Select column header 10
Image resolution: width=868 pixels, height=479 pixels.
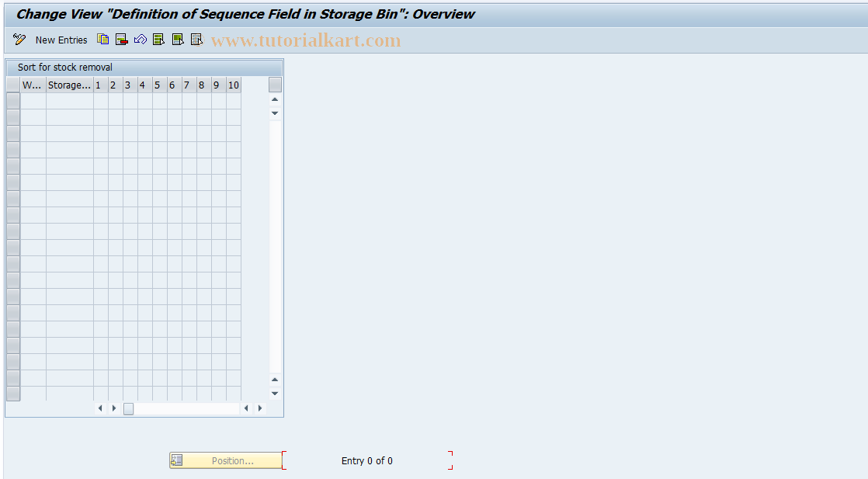tap(234, 85)
